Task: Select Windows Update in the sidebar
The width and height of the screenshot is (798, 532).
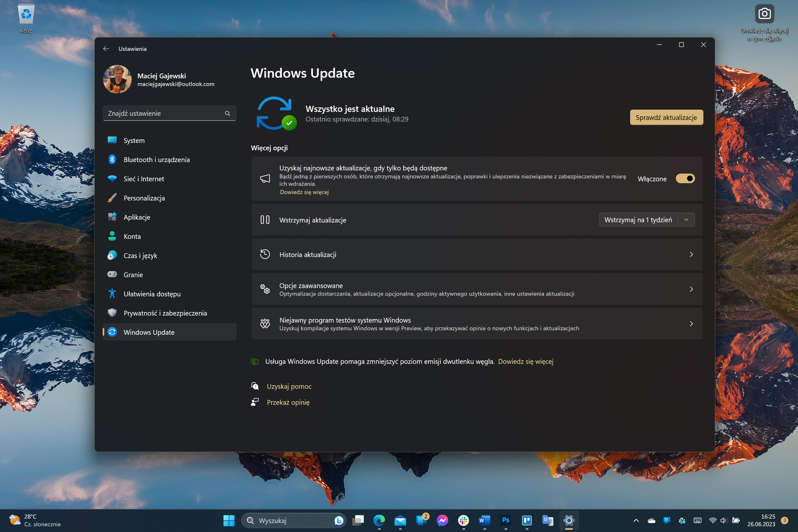Action: pyautogui.click(x=169, y=332)
